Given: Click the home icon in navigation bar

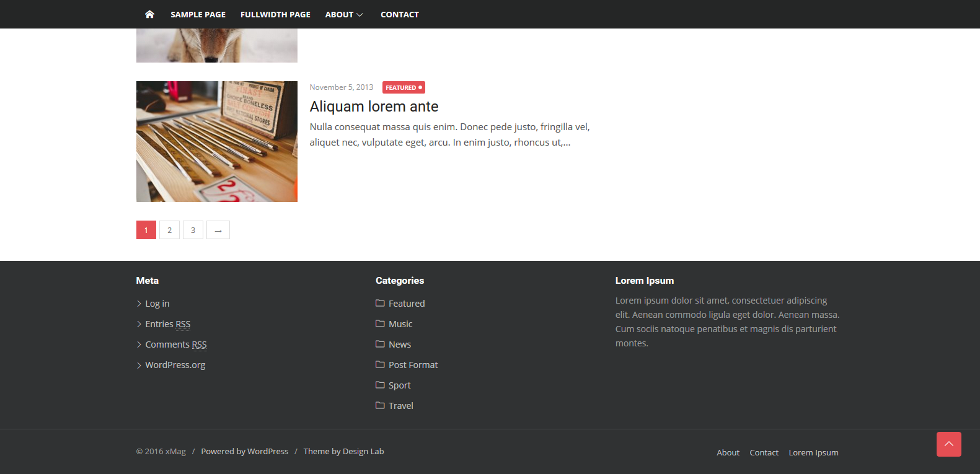Looking at the screenshot, I should point(149,14).
